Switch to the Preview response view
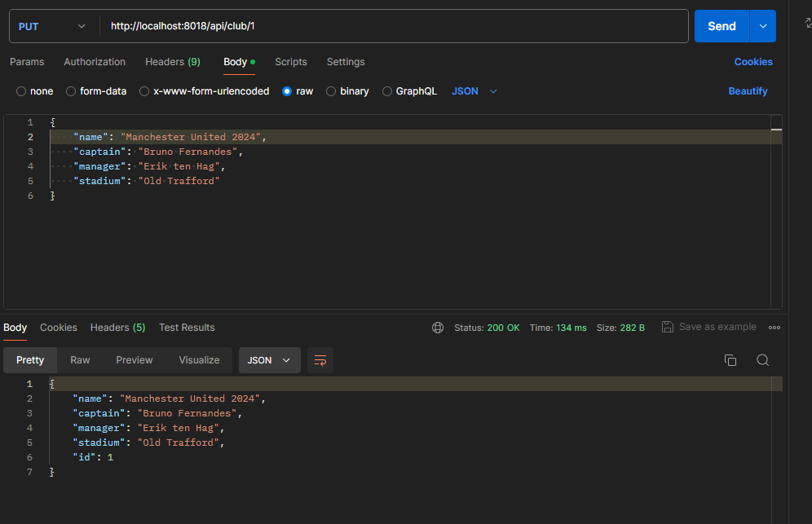Image resolution: width=812 pixels, height=524 pixels. point(135,360)
